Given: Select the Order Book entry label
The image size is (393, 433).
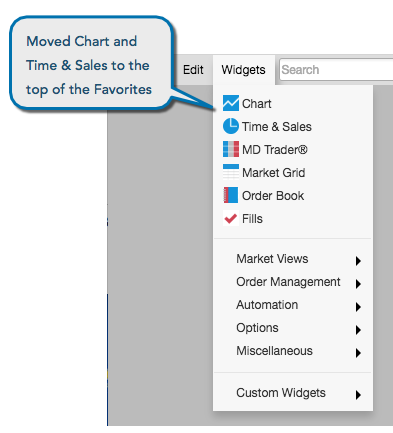Looking at the screenshot, I should (x=273, y=196).
